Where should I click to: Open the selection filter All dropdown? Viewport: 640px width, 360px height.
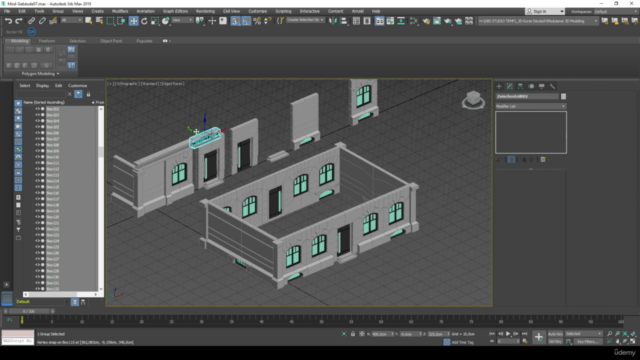coord(71,20)
